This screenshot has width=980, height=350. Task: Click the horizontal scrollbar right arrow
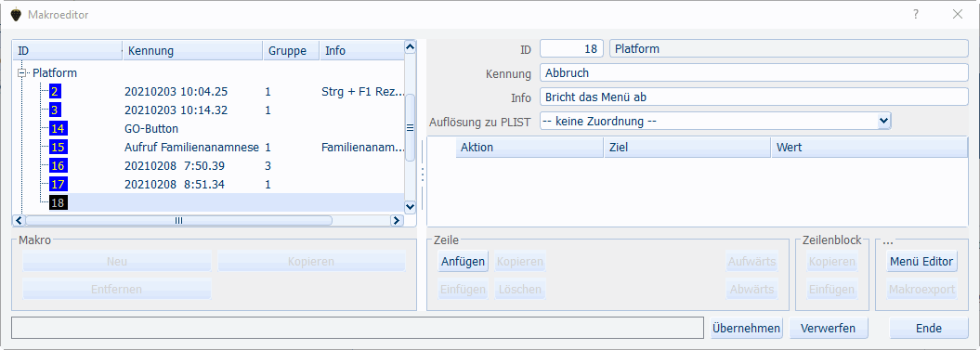[397, 220]
